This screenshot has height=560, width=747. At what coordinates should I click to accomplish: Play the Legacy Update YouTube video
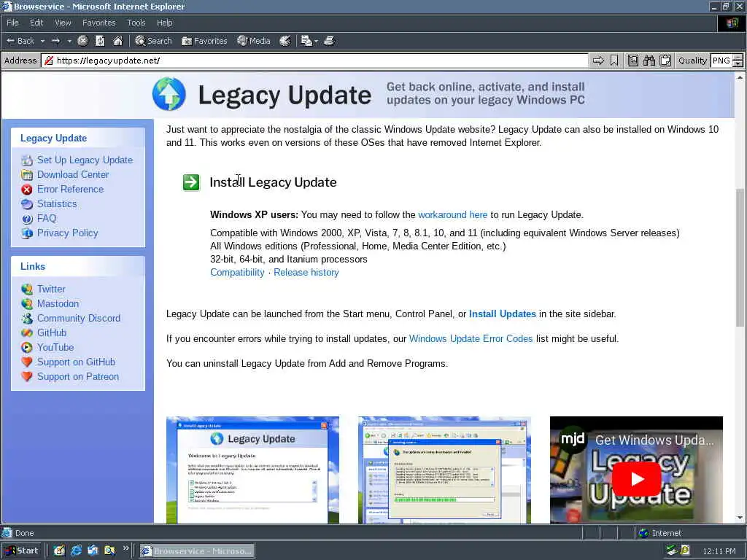pos(636,479)
